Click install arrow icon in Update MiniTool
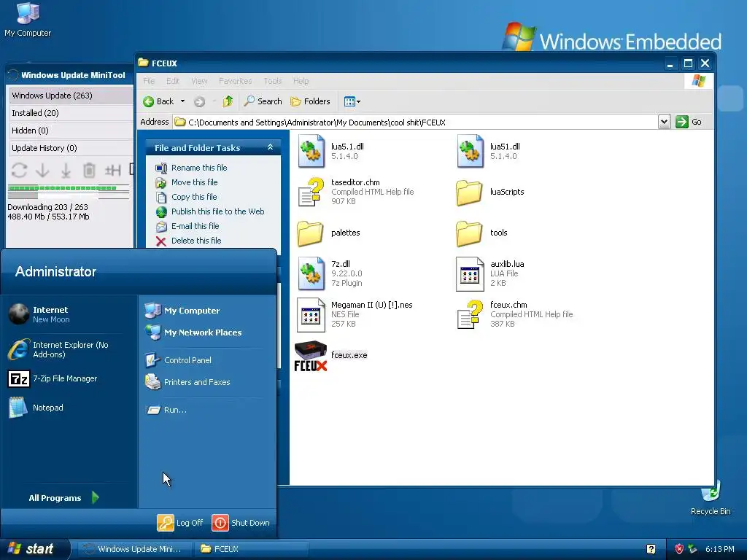Viewport: 747px width, 560px height. 66,170
